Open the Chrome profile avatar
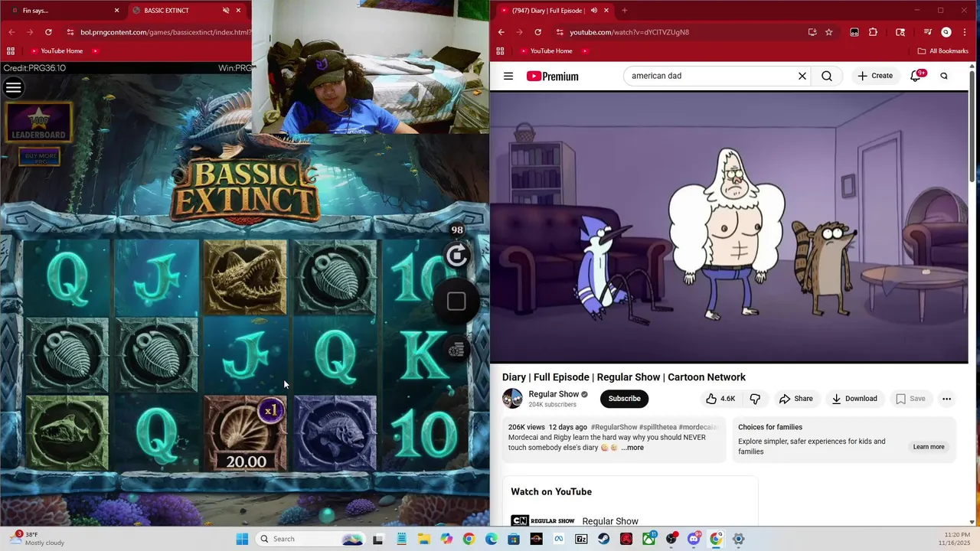The image size is (980, 551). pyautogui.click(x=946, y=32)
